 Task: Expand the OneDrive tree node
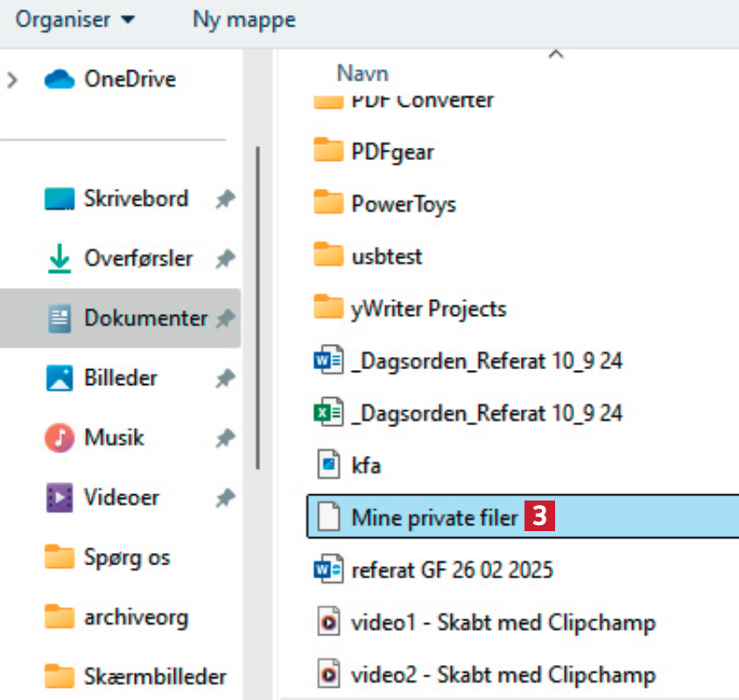pyautogui.click(x=12, y=80)
